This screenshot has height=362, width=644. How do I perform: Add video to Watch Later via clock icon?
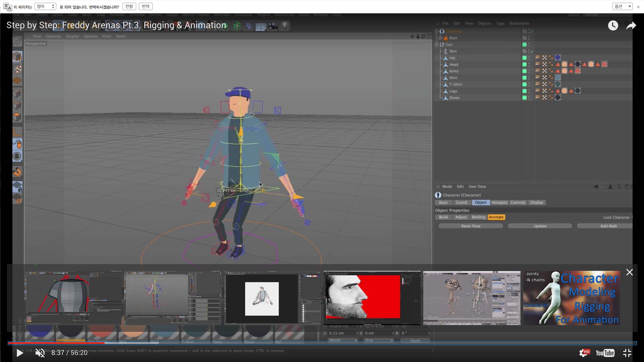613,25
